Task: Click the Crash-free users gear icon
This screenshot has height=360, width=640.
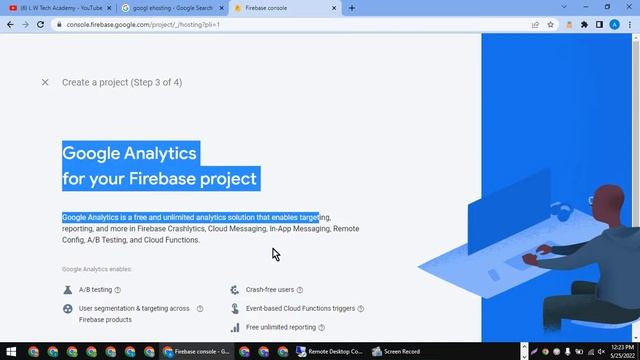Action: pyautogui.click(x=235, y=290)
